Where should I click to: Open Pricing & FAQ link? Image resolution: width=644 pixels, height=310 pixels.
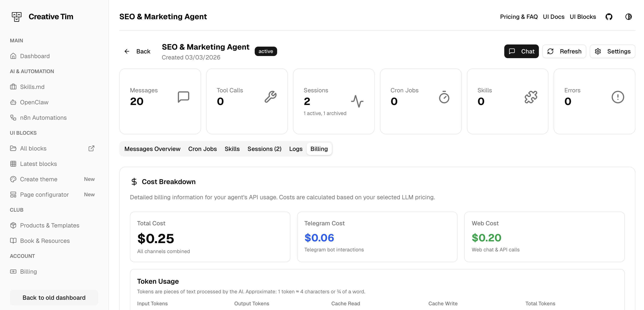[x=519, y=17]
